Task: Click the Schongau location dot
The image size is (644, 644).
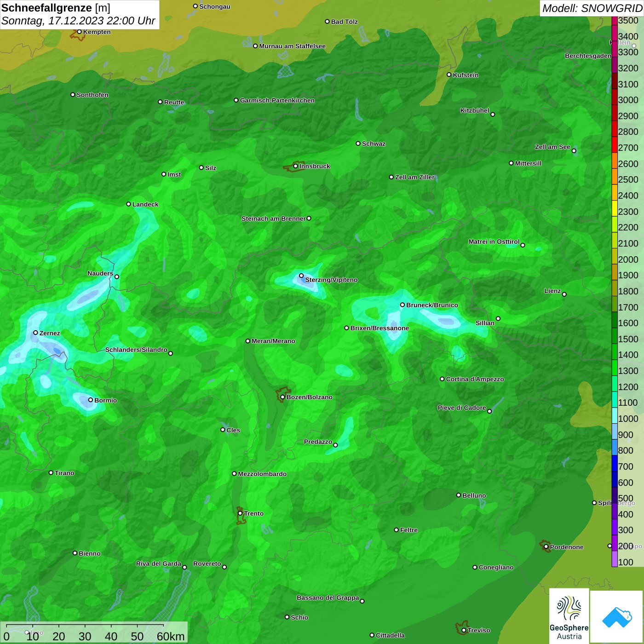Action: (x=195, y=6)
